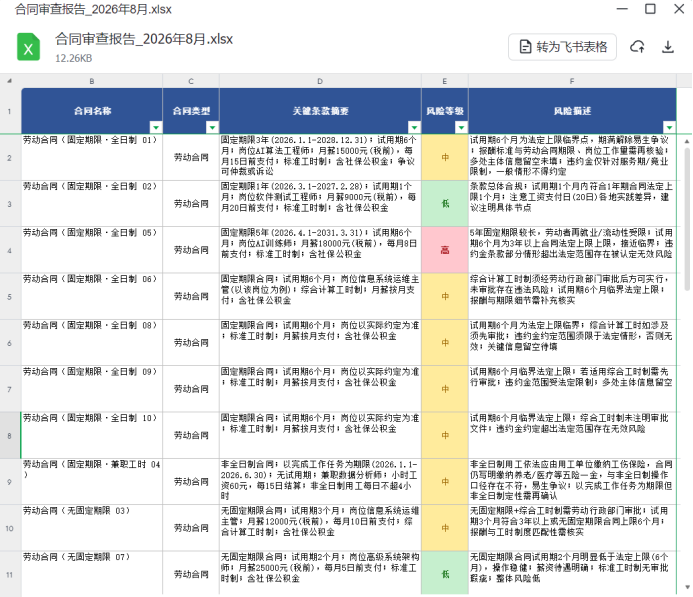
Task: Click the download file icon
Action: 668,47
